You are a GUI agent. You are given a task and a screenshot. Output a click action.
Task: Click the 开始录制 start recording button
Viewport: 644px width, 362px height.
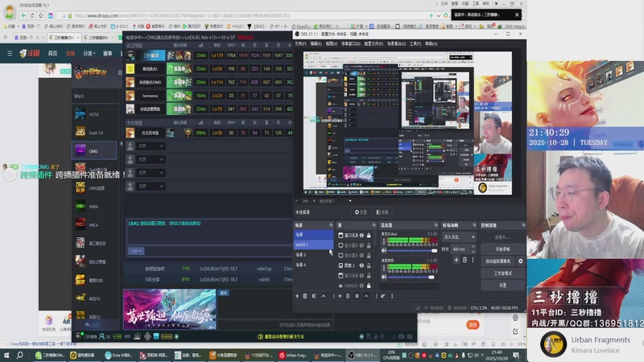502,249
